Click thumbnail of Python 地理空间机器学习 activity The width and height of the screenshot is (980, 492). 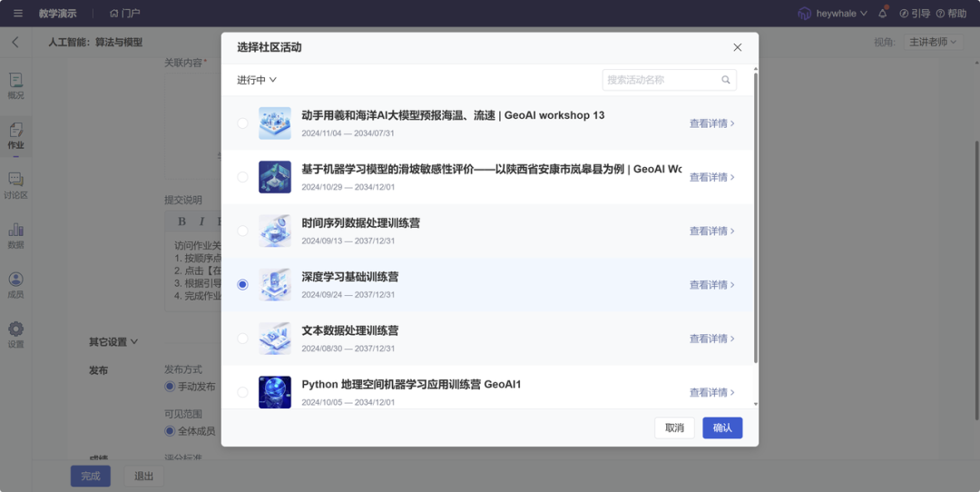[275, 392]
